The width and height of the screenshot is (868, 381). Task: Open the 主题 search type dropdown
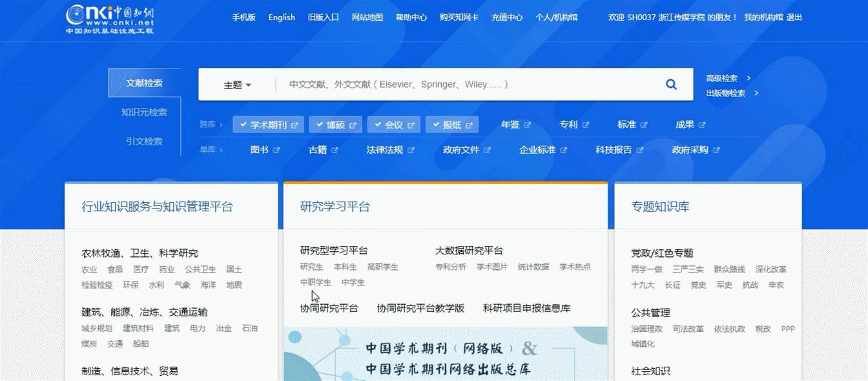click(237, 84)
